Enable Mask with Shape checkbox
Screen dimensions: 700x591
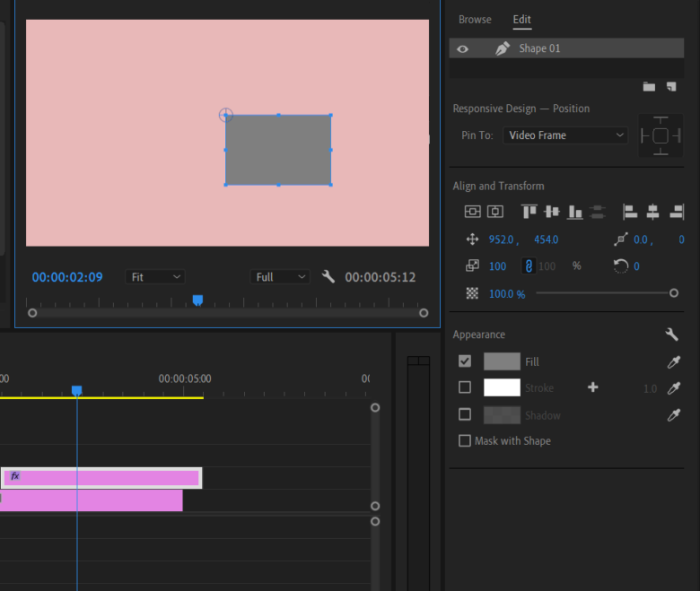click(x=465, y=440)
